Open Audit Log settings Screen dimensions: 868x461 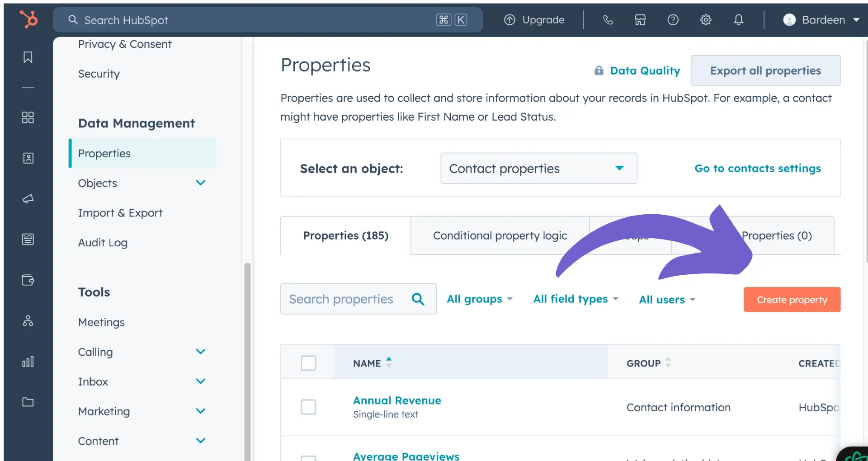(103, 243)
